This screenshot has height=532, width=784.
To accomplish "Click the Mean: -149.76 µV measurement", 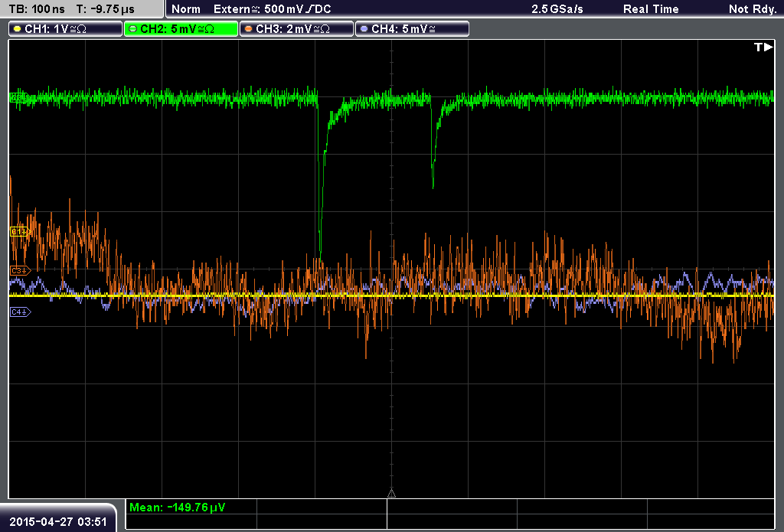I will [177, 508].
